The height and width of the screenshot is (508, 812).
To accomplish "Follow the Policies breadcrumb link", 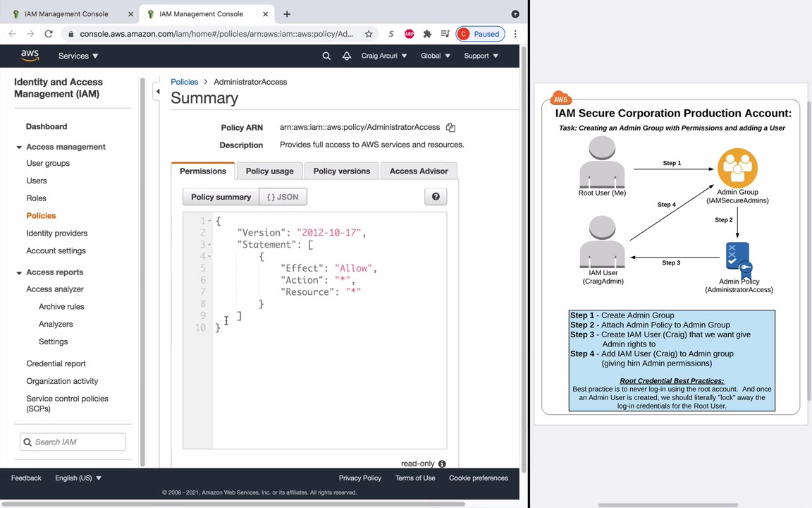I will 185,82.
